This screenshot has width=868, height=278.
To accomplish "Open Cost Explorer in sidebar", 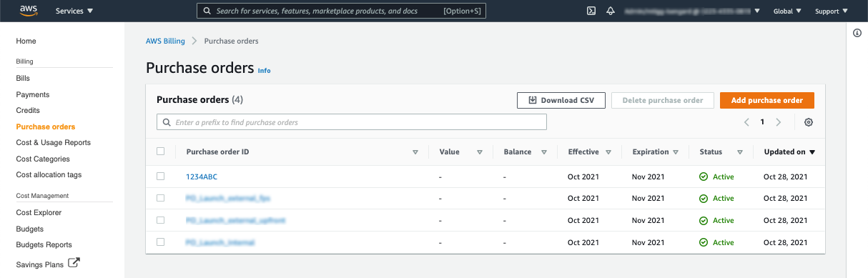I will click(x=39, y=212).
